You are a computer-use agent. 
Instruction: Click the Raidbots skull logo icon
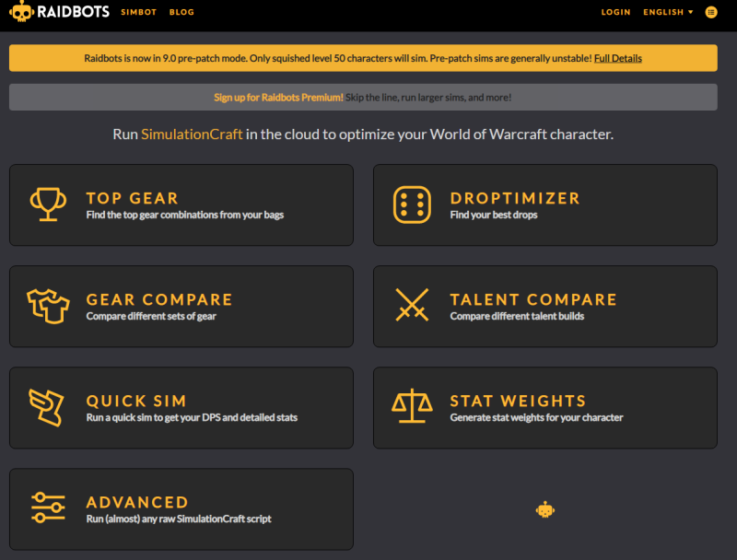pyautogui.click(x=21, y=11)
